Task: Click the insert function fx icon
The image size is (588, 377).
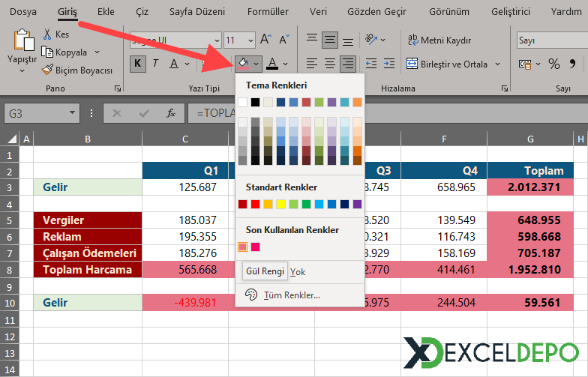Action: (x=171, y=113)
